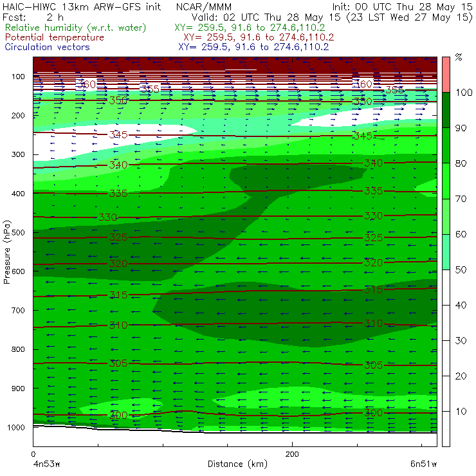Click the green 'Relative humidity (w.r.t. water)' legend
476x476 pixels.
pyautogui.click(x=76, y=28)
